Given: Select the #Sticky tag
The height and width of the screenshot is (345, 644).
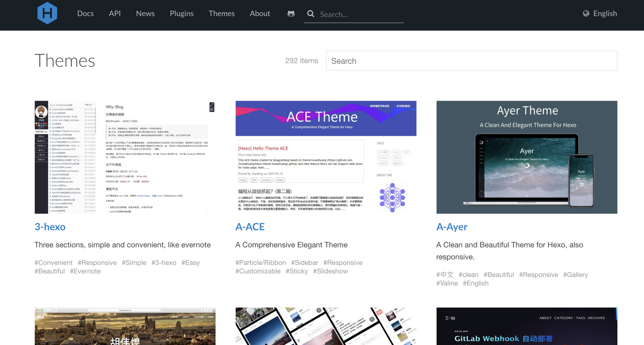Looking at the screenshot, I should click(297, 271).
